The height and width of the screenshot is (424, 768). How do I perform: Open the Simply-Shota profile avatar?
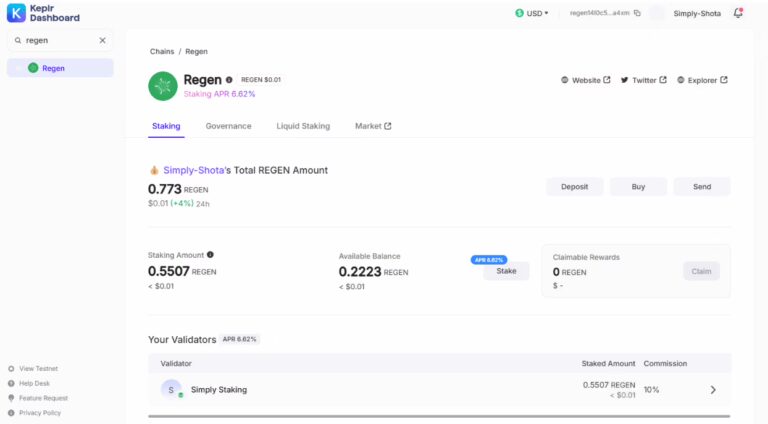pos(657,13)
